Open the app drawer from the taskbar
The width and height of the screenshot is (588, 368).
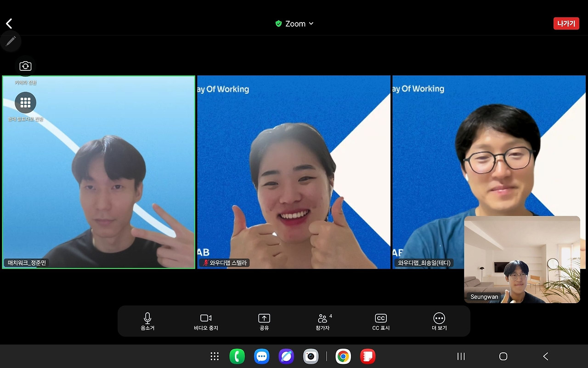(x=215, y=356)
